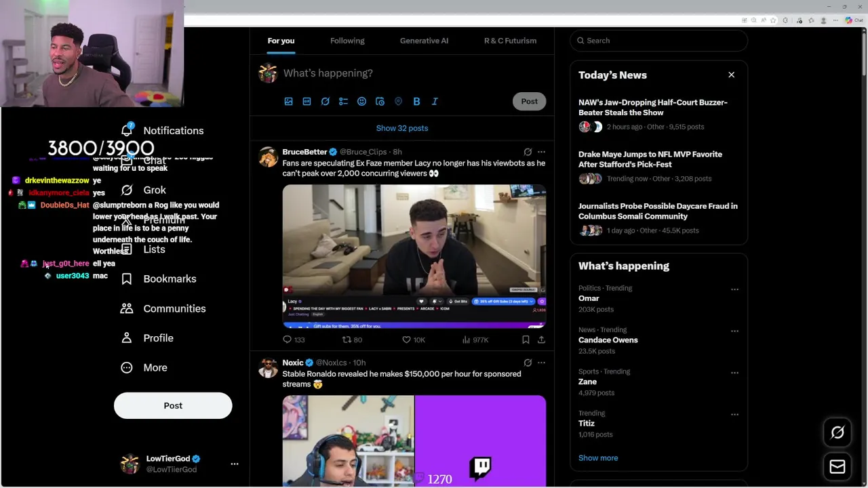
Task: Reply to BruceBetter post with 133 replies
Action: 294,340
